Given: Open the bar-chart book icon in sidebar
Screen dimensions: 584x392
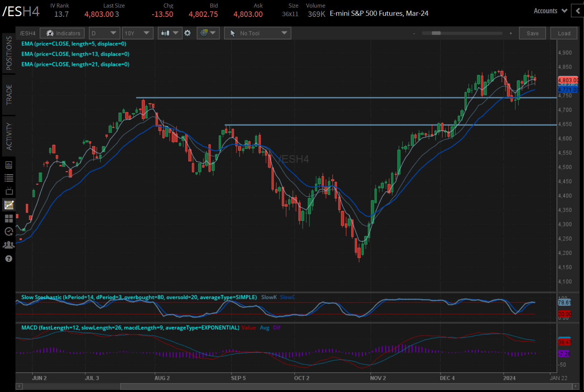Looking at the screenshot, I should (x=9, y=165).
